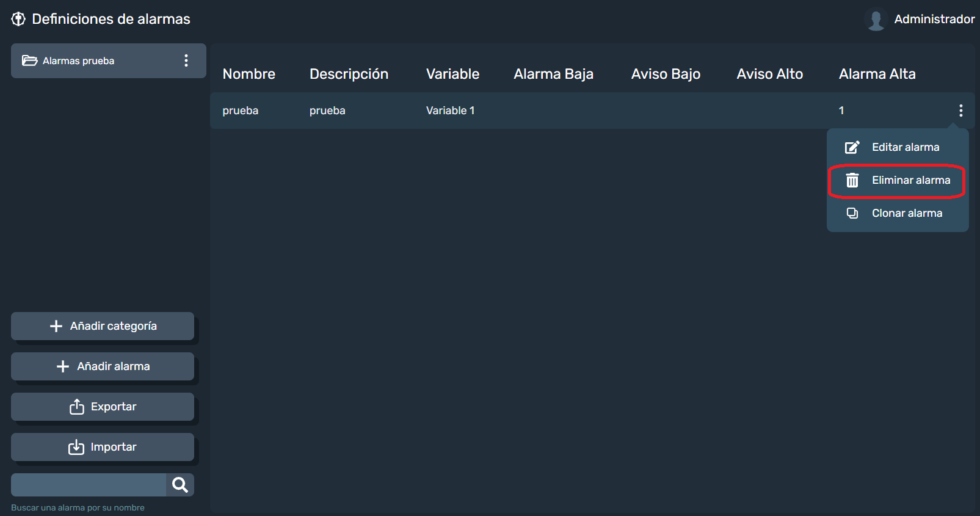Screen dimensions: 980x516
Task: Click the Aviso Alto column header
Action: pos(769,74)
